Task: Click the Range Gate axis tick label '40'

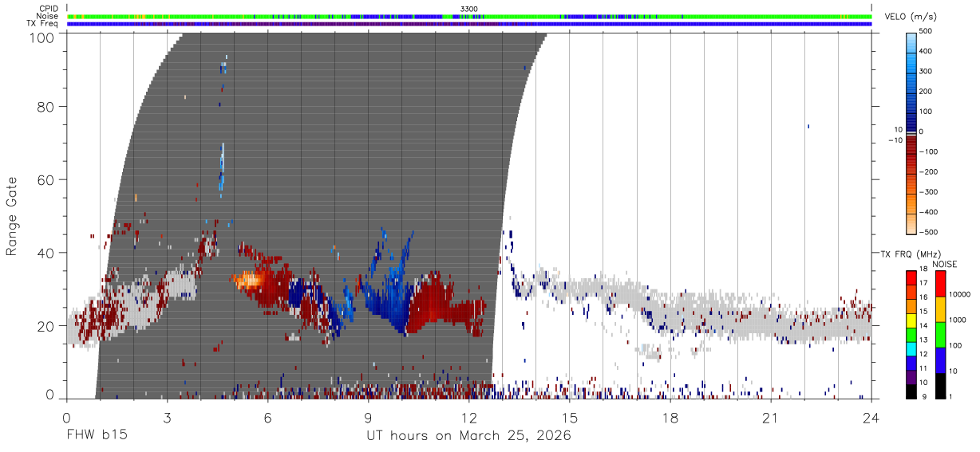Action: [47, 253]
